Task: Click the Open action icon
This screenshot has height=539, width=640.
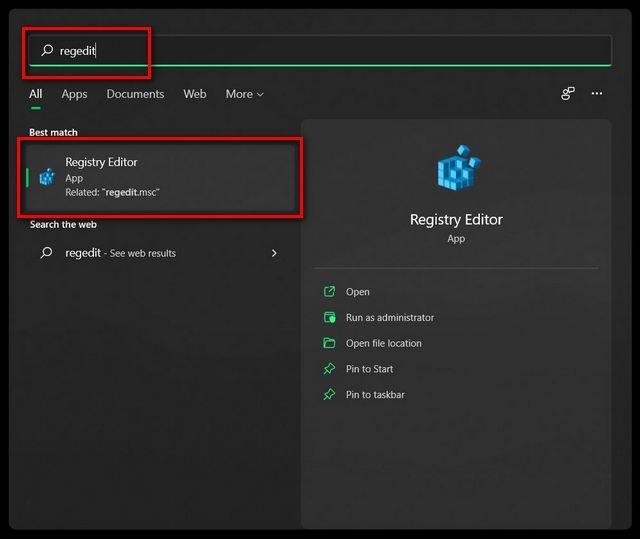Action: 329,291
